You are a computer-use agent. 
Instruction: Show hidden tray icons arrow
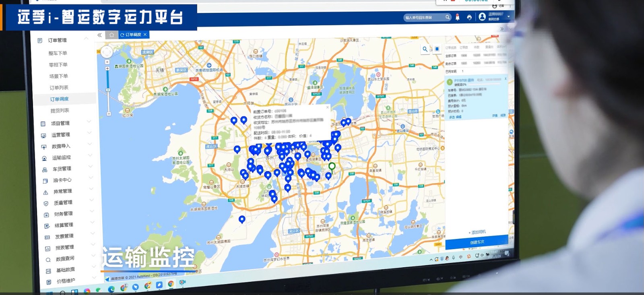coord(431,260)
